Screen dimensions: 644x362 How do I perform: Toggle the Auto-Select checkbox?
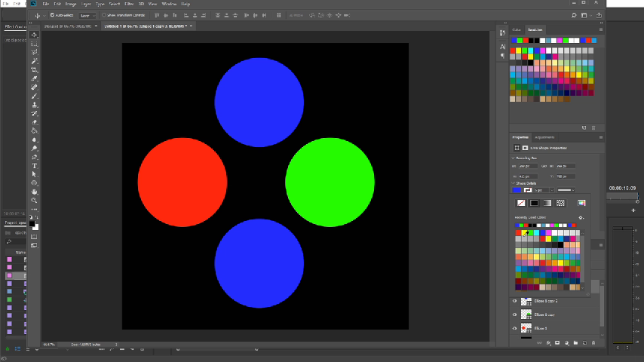[x=52, y=15]
